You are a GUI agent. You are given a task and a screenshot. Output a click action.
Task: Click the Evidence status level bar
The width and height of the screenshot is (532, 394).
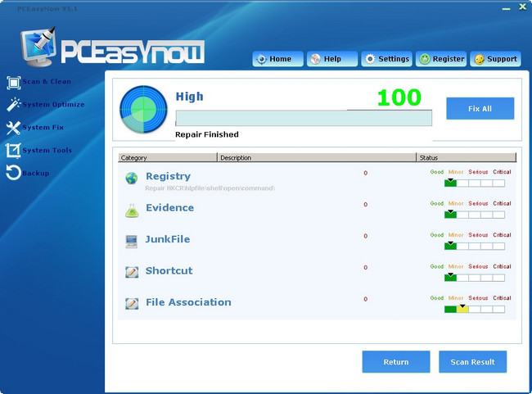coord(475,215)
